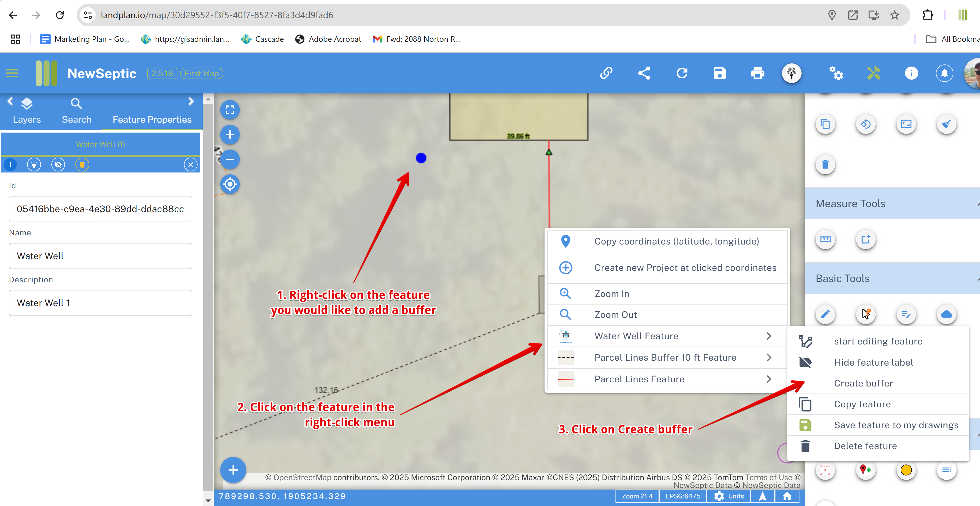Select Delete feature option
Viewport: 980px width, 506px height.
[878, 446]
